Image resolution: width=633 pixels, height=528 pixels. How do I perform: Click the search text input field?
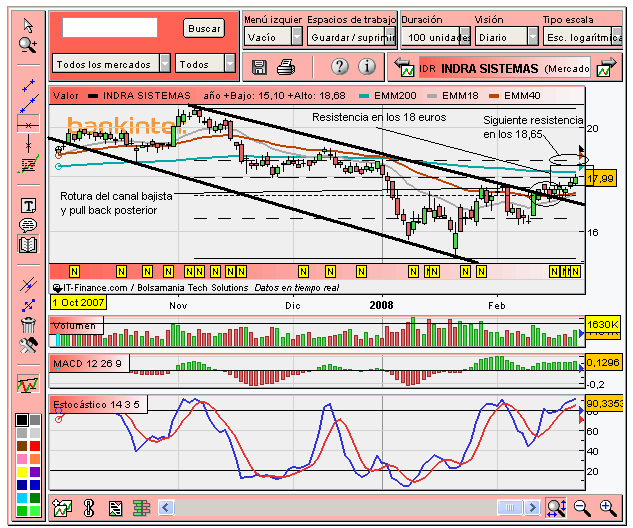(110, 28)
